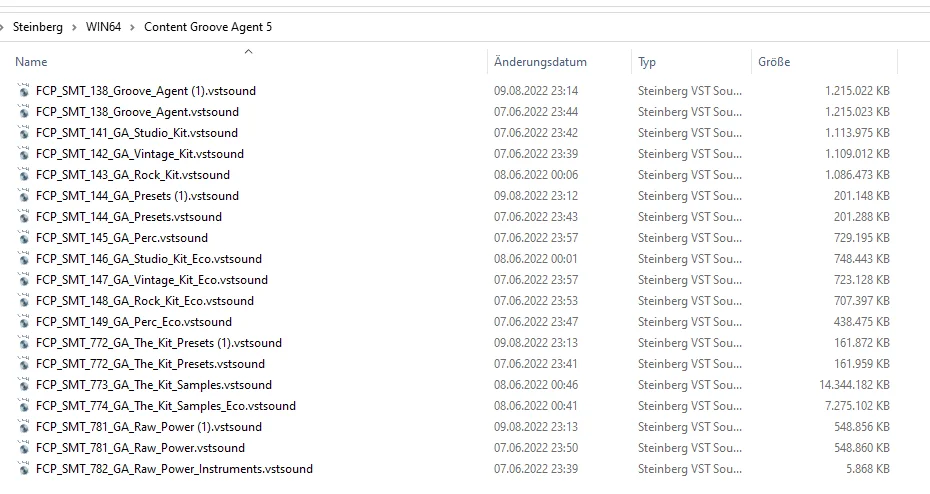
Task: Select the FCP_SMT_141_GA_Studio_Kit file icon
Action: pos(23,133)
